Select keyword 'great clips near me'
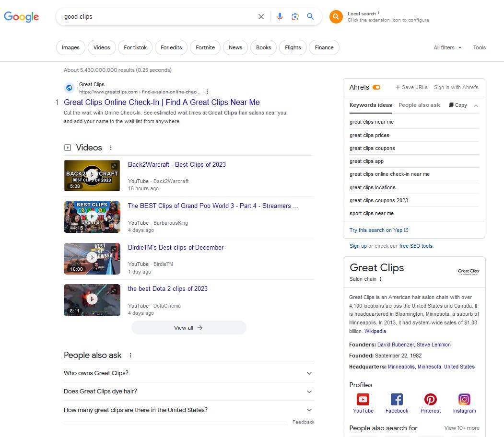This screenshot has width=504, height=437. (372, 122)
